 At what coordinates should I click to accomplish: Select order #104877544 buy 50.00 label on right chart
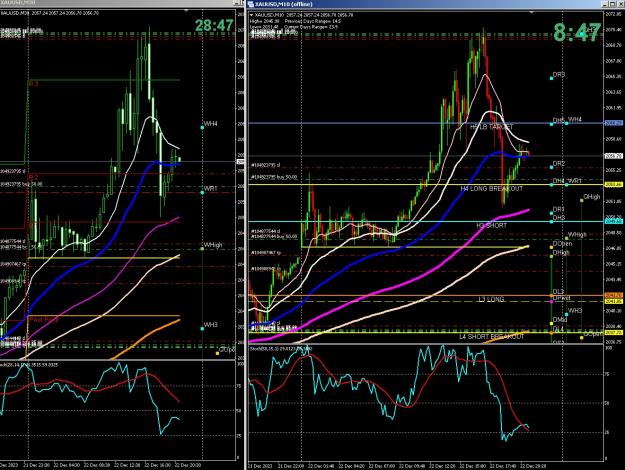coord(273,236)
